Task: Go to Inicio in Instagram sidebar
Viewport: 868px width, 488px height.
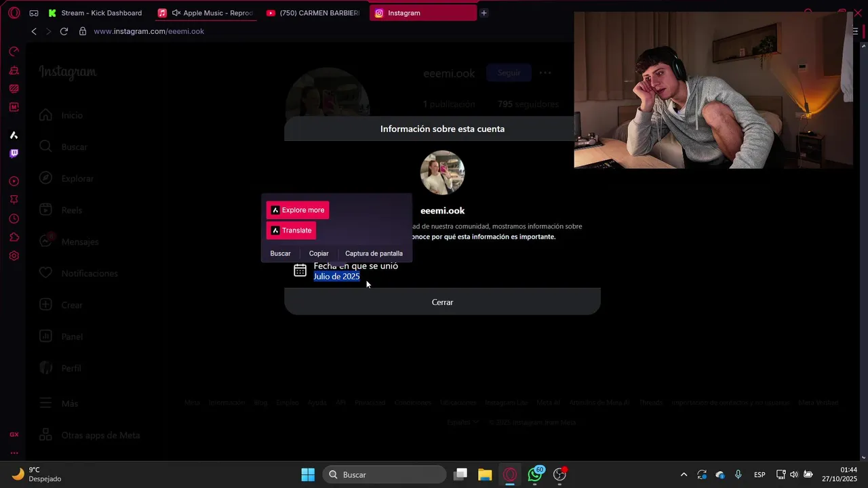Action: [61, 115]
